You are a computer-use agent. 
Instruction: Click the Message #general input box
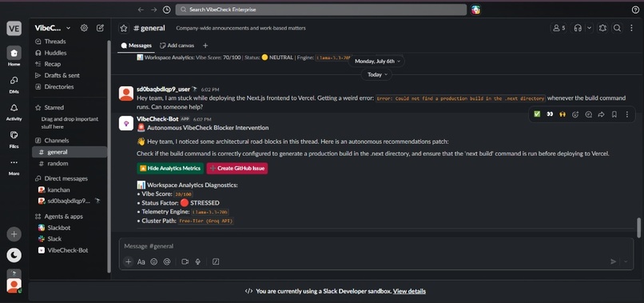(x=376, y=246)
